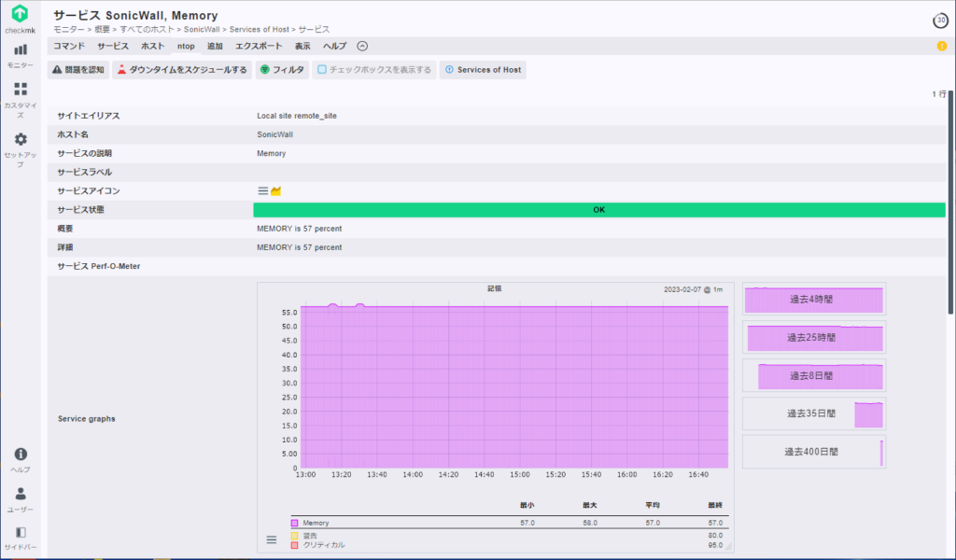Click the 30-second refresh countdown icon
Viewport: 956px width, 560px height.
941,21
